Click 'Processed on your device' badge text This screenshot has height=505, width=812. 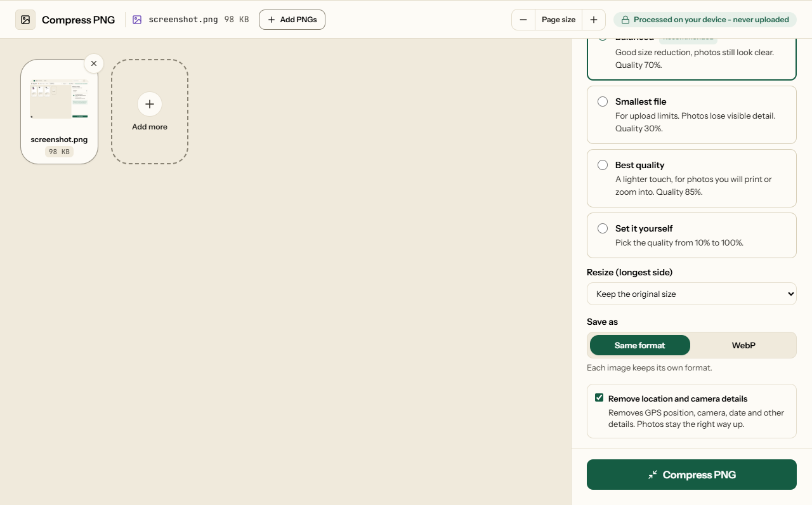(711, 20)
